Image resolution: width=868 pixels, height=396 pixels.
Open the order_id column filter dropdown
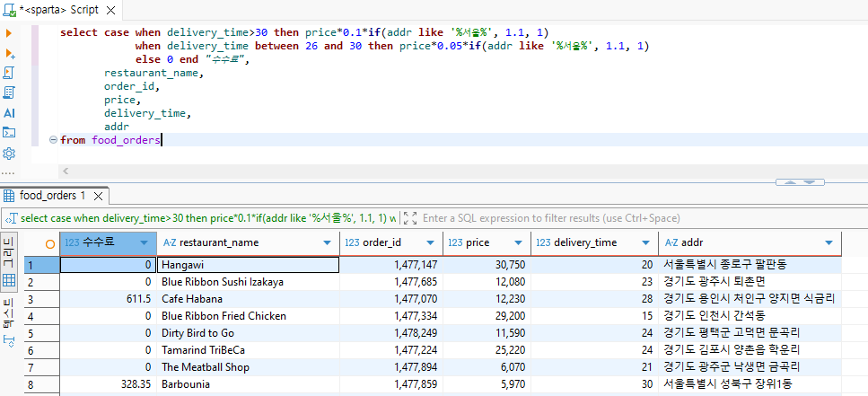coord(430,243)
